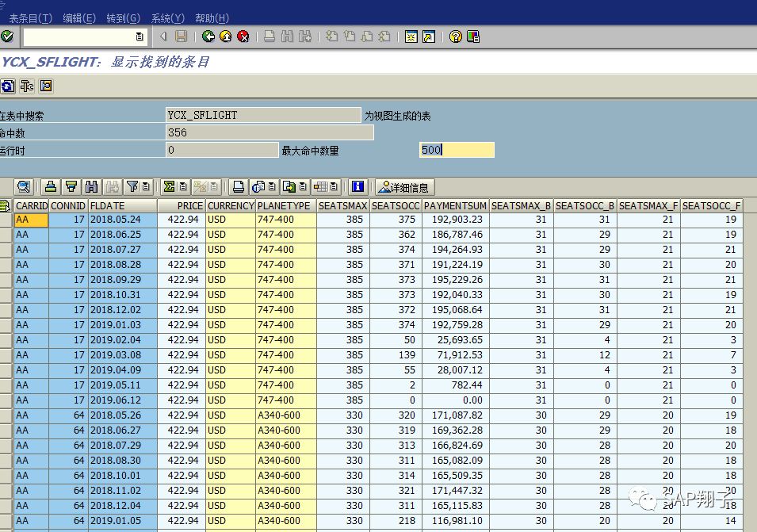Expand the Views dropdown arrow
Screen dimensions: 757x532
click(x=273, y=187)
